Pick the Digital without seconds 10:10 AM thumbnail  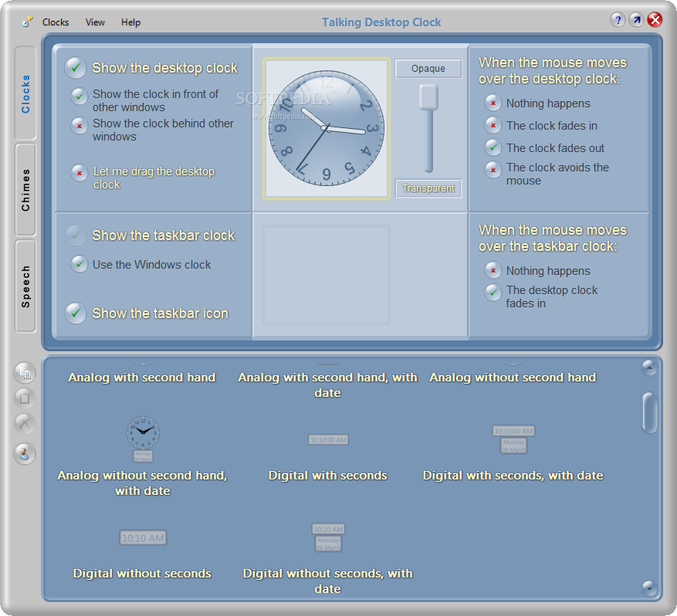pyautogui.click(x=143, y=538)
